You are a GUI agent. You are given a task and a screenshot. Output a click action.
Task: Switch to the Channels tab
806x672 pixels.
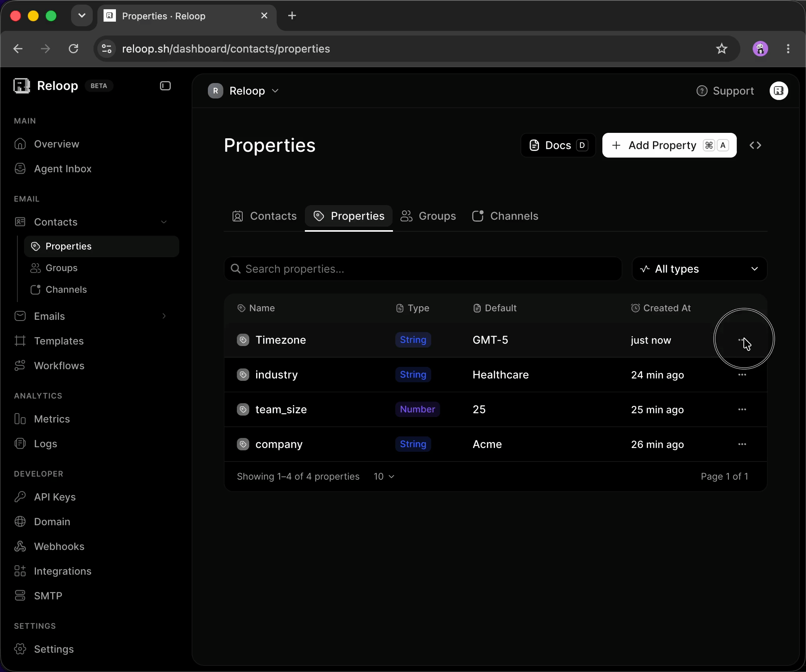(505, 216)
